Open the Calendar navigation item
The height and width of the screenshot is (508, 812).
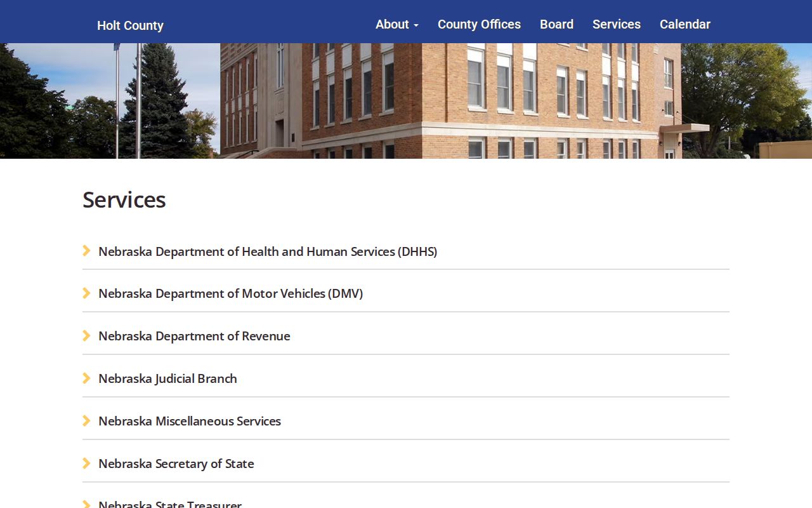[685, 24]
